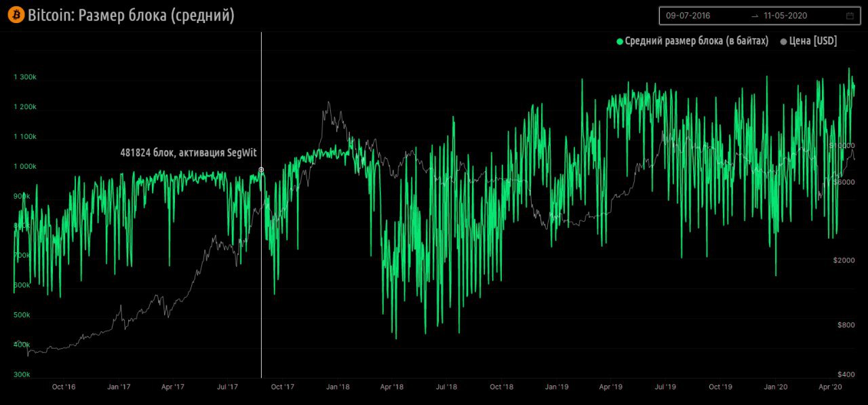
Task: Click the "Apr '18" time axis label
Action: coord(392,387)
